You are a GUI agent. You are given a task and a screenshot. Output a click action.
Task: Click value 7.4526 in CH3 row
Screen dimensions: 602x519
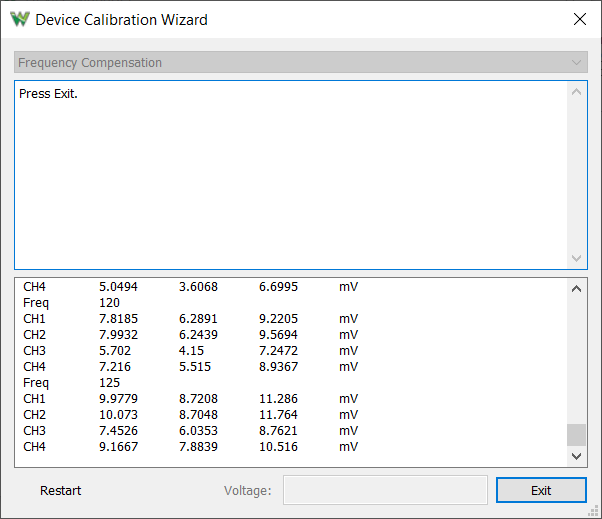click(x=118, y=431)
